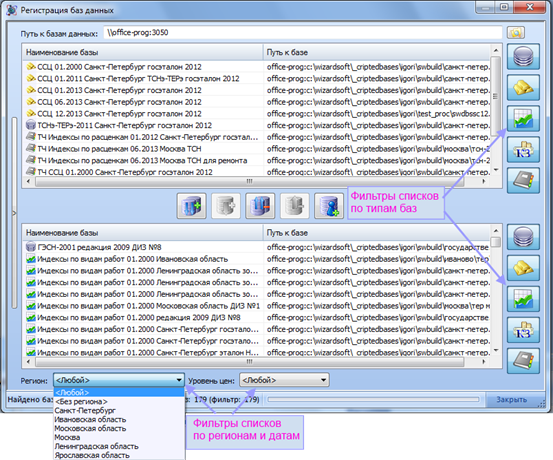Maximize the Регистрация баз данных window

tap(504, 7)
